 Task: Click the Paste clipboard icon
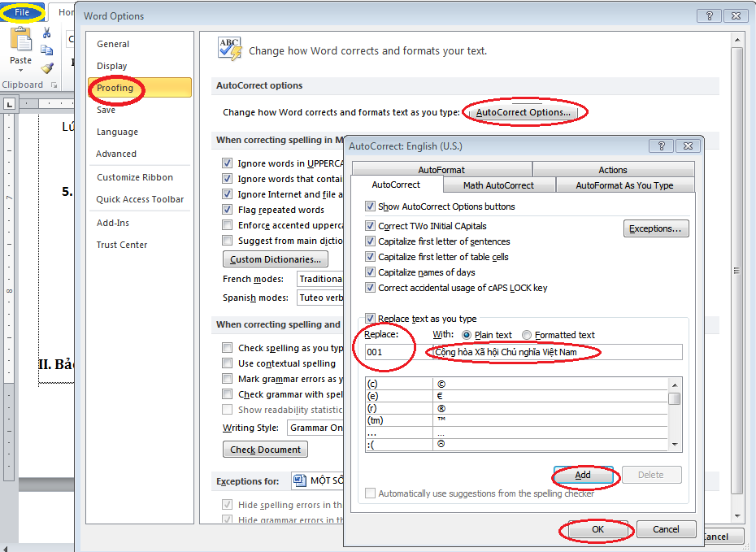pyautogui.click(x=21, y=40)
